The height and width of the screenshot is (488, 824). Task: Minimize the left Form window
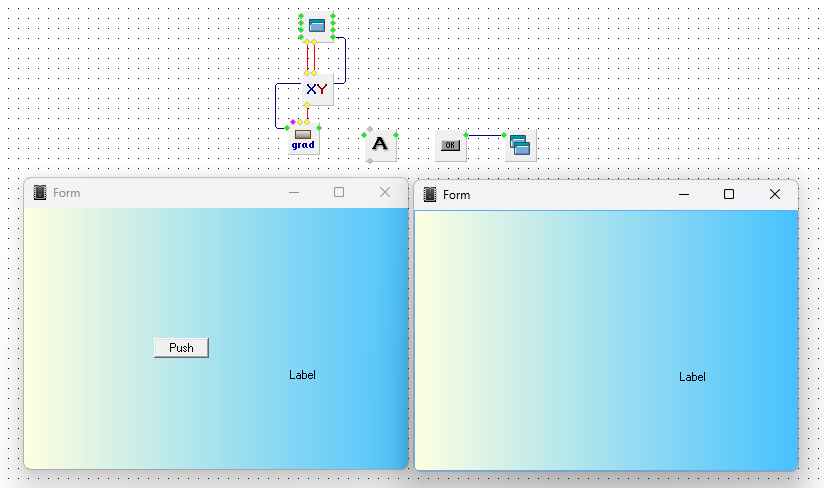[x=294, y=193]
